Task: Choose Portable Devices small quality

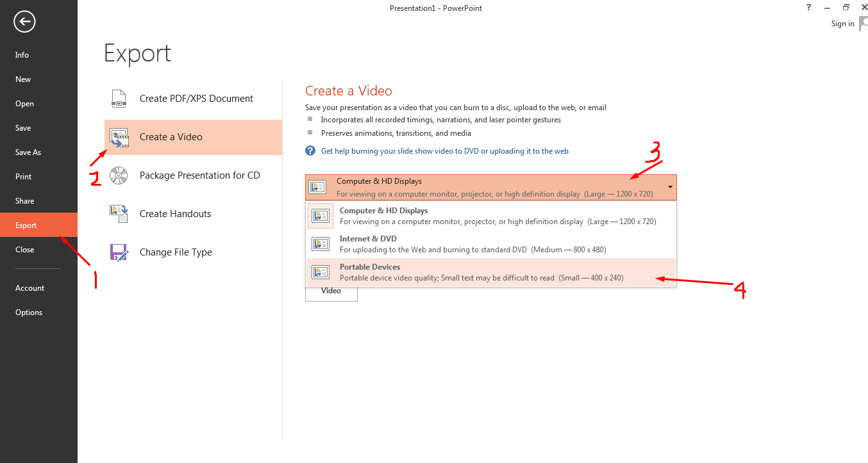Action: (x=491, y=272)
